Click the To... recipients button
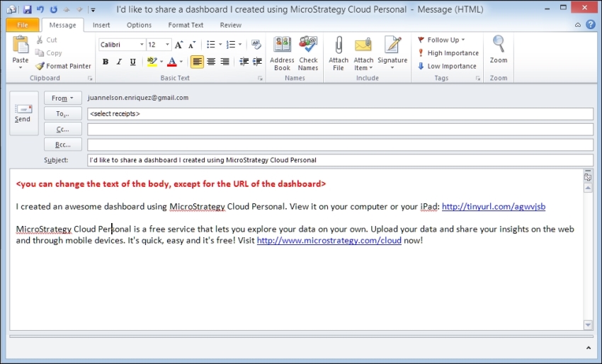Viewport: 602px width, 364px height. pos(62,113)
